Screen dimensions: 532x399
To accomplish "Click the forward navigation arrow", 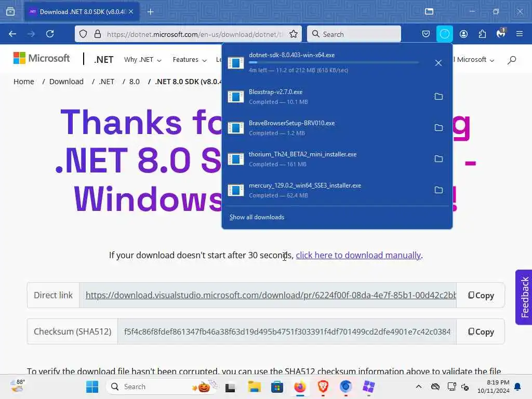I will pos(31,34).
